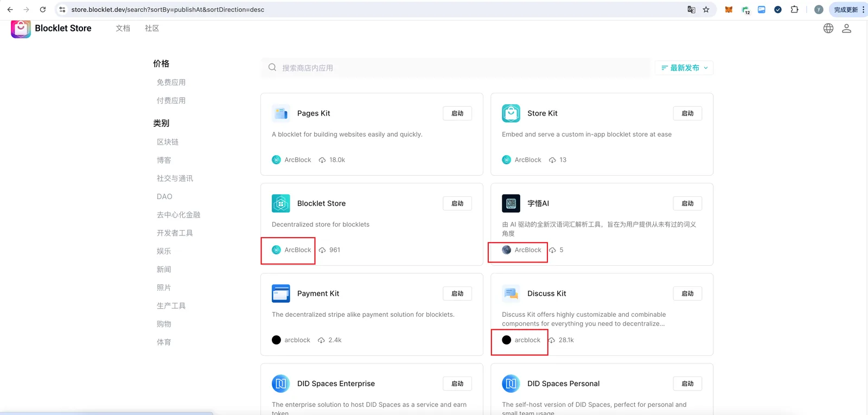868x415 pixels.
Task: Open the MetaMask fox extension
Action: click(729, 9)
